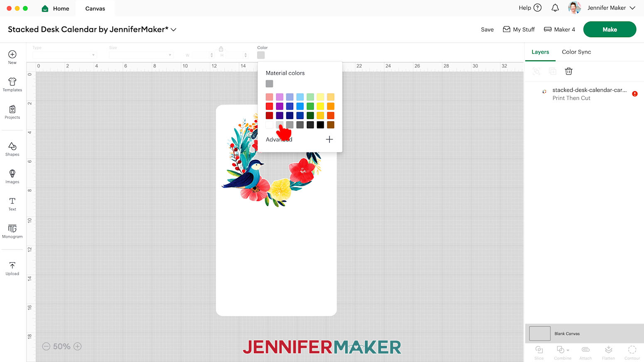
Task: Delete the layer with the trash icon
Action: click(569, 71)
